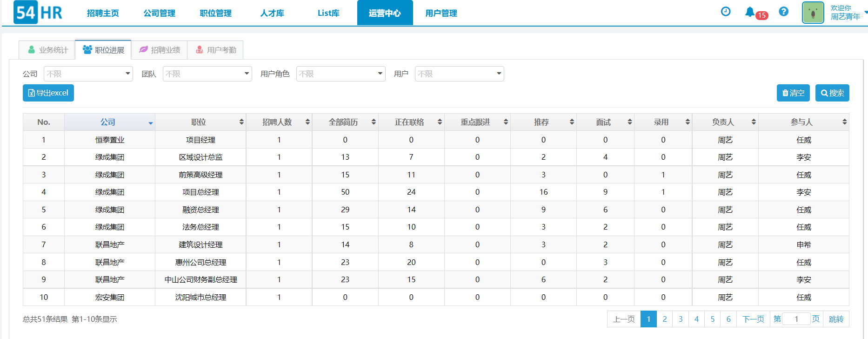Open the 公司 filter dropdown
Screen dimensions: 868x339
coord(88,74)
